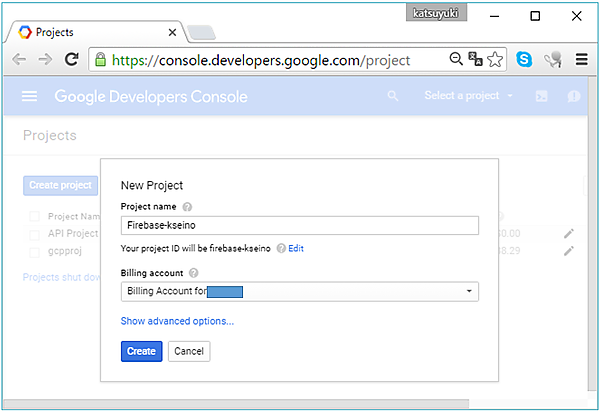This screenshot has width=600, height=411.
Task: Click the Projects tab favicon
Action: (x=25, y=33)
